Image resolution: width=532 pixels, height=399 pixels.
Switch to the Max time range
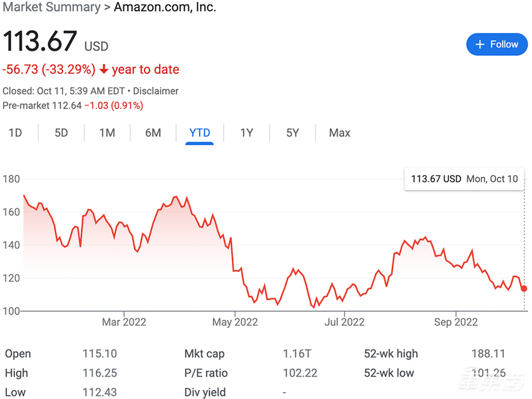point(340,133)
